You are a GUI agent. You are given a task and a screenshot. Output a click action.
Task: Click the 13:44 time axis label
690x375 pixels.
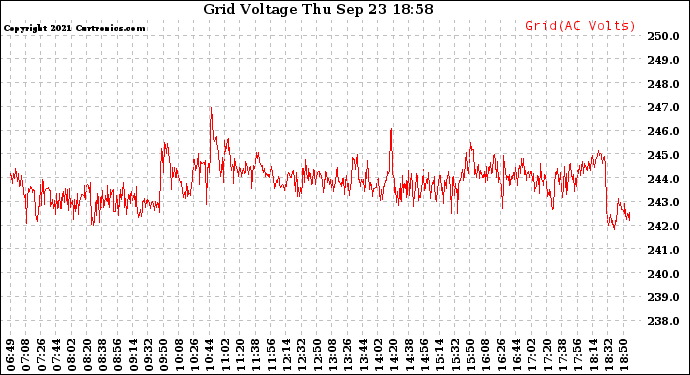click(x=364, y=355)
